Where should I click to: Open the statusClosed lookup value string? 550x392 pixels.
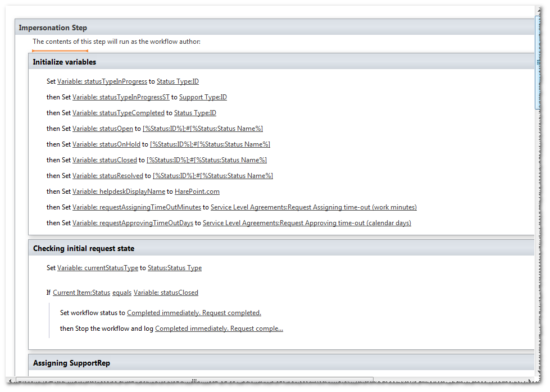206,160
